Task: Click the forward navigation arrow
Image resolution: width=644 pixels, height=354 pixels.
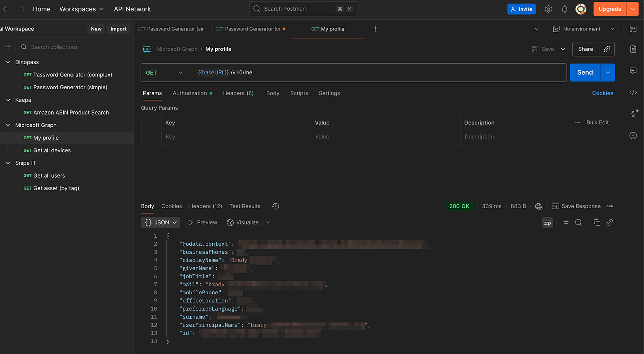Action: coord(22,9)
